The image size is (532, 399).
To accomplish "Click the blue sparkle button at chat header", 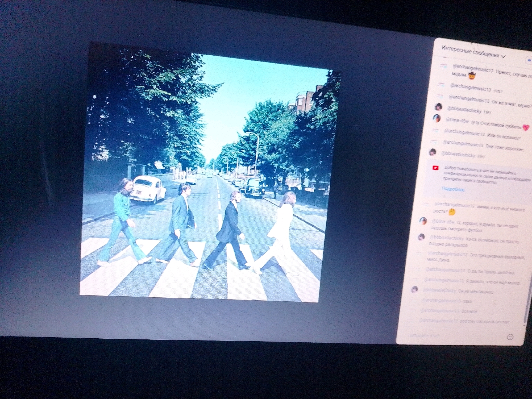I will coord(529,60).
